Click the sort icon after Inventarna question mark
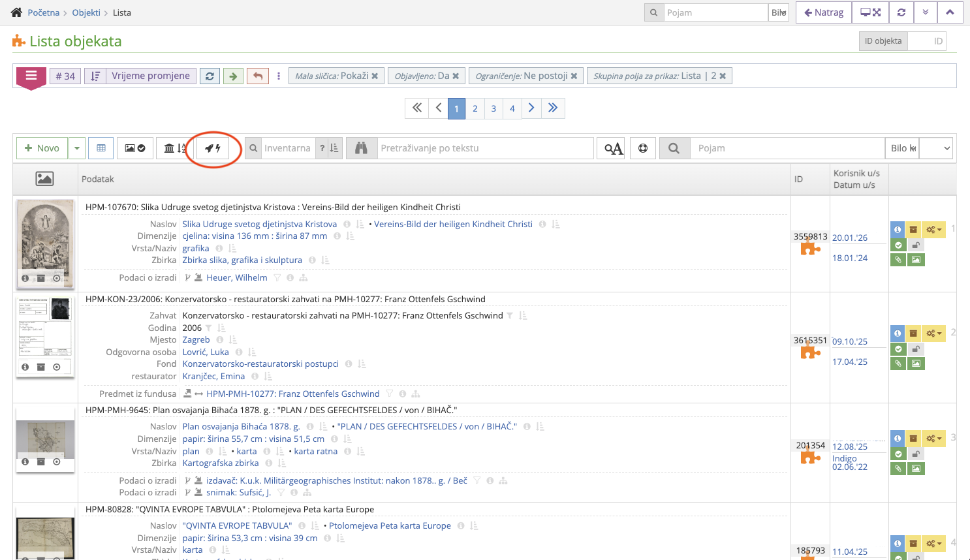Screen dimensions: 970x560 (x=334, y=148)
